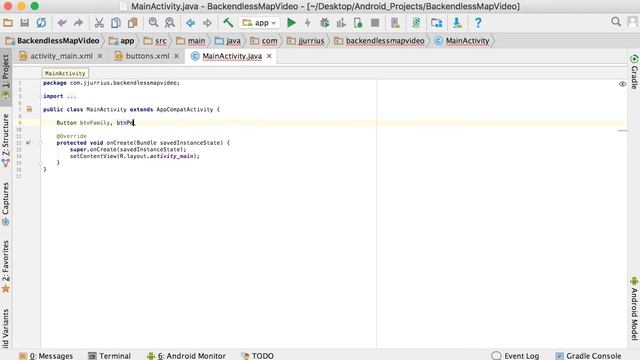Collapse the onCreate method fold marker
This screenshot has height=360, width=640.
tap(40, 143)
